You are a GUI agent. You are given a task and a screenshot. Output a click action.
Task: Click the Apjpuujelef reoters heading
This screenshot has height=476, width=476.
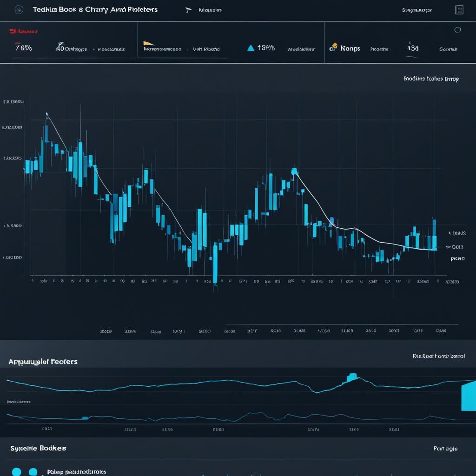tap(43, 362)
